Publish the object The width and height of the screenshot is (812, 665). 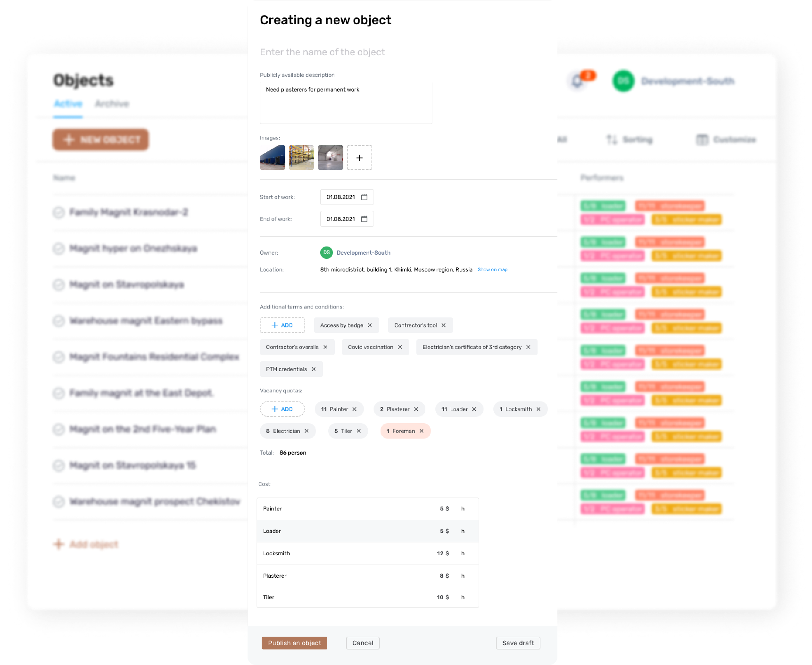click(294, 643)
